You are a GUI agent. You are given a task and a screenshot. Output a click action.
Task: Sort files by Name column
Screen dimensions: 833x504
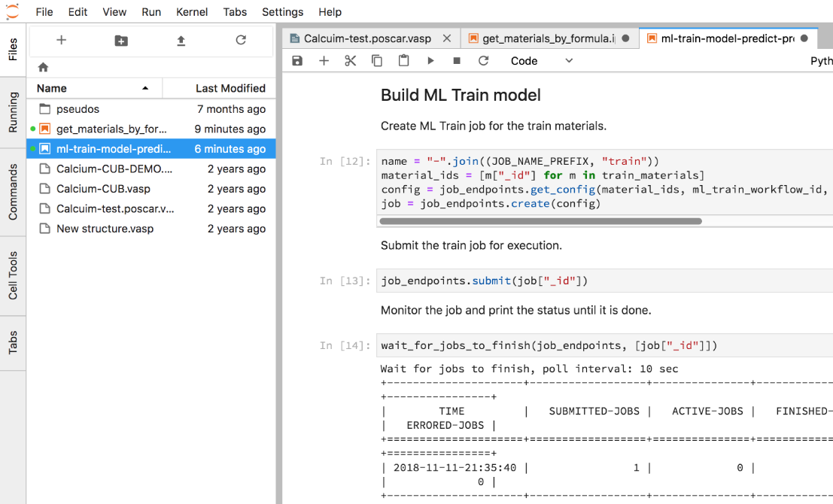(x=94, y=88)
